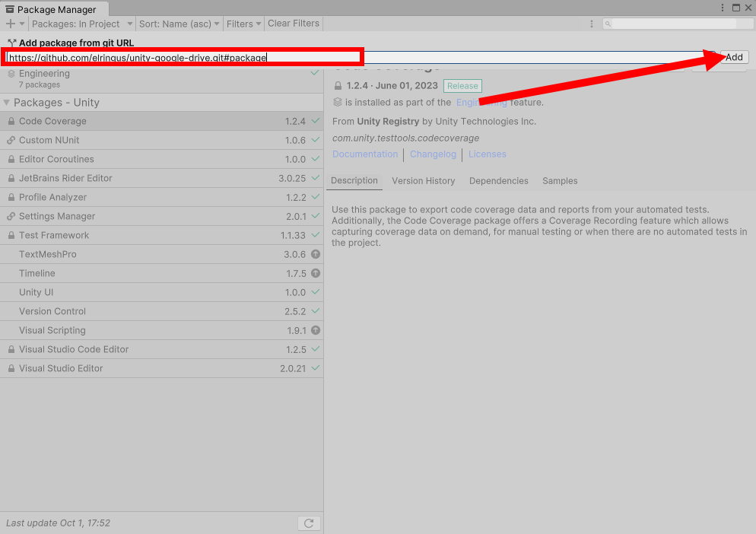Collapse the Packages - Unity group
756x534 pixels.
tap(6, 102)
